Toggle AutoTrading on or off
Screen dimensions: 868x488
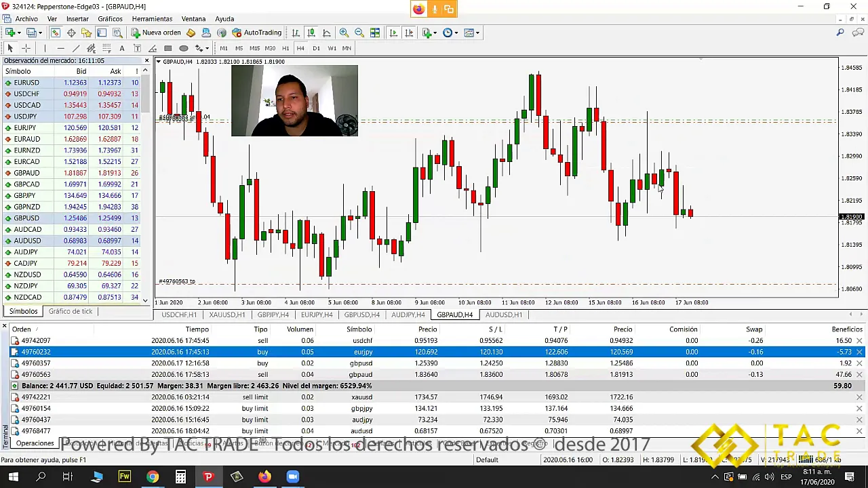tap(256, 33)
